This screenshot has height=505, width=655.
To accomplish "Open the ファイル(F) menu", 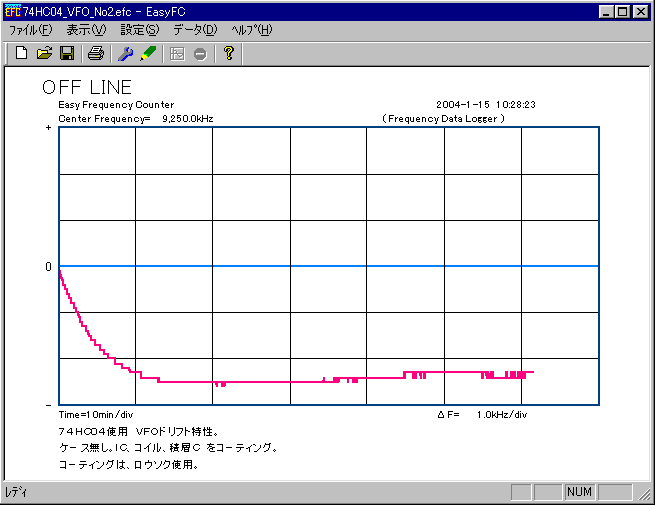I will coord(30,30).
